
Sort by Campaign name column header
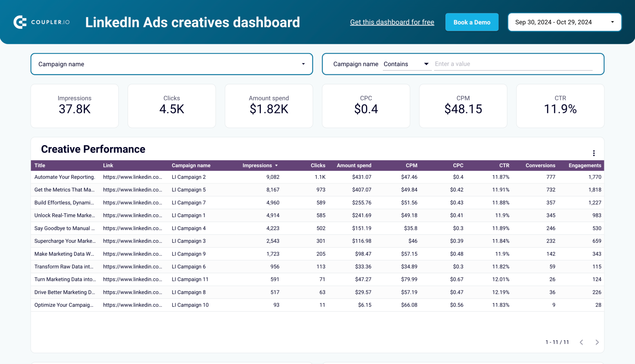(x=191, y=165)
